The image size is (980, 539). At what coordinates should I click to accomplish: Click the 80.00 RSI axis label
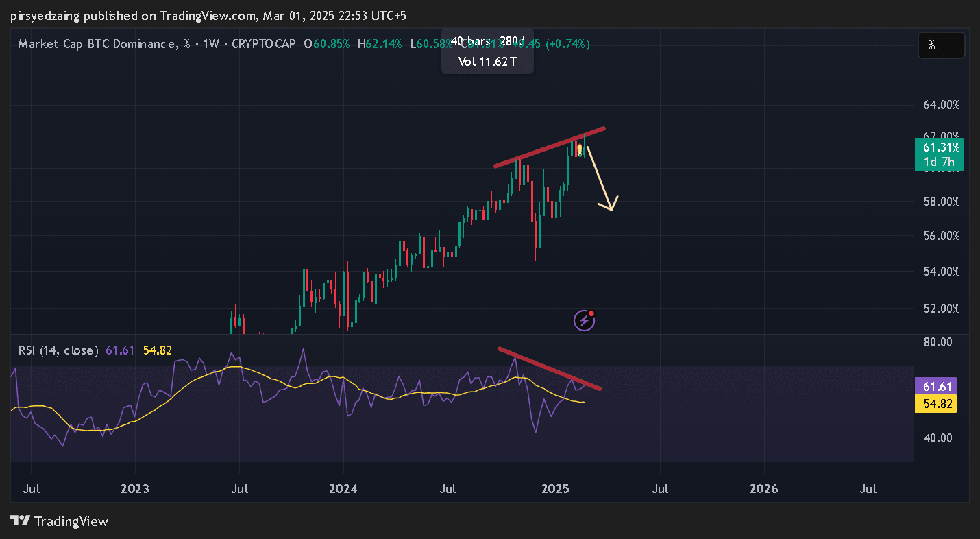click(938, 342)
